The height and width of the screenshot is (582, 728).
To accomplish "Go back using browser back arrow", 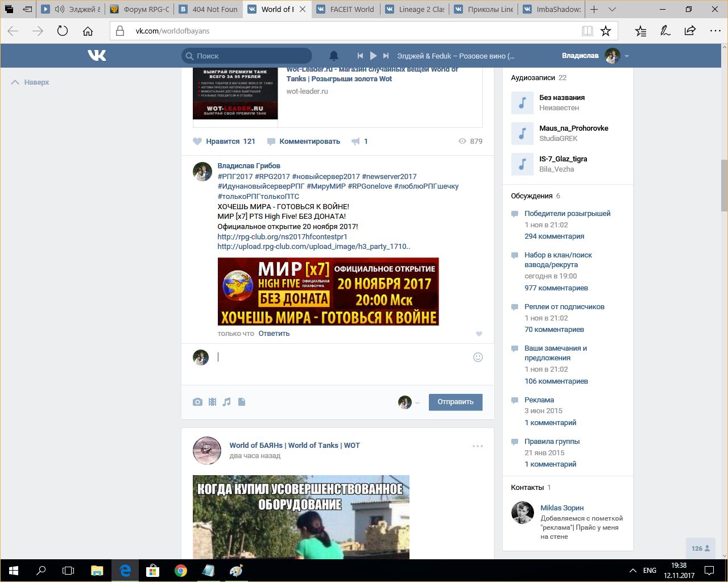I will (13, 31).
